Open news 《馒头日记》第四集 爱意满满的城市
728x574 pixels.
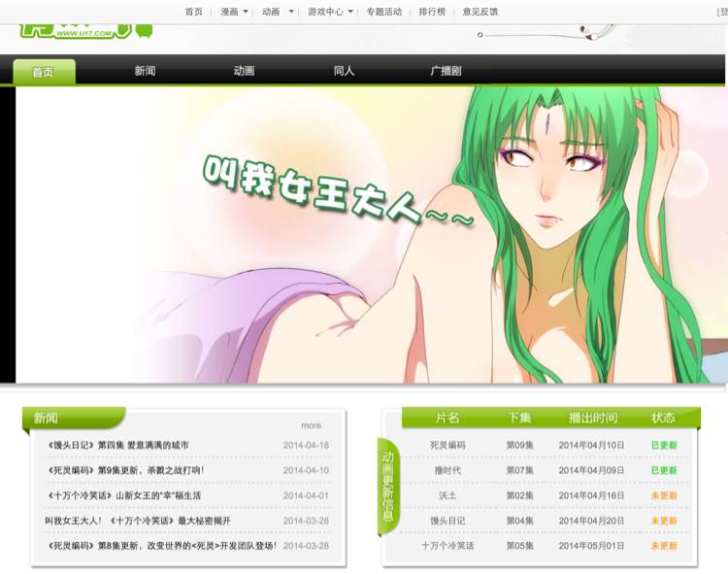pyautogui.click(x=117, y=445)
